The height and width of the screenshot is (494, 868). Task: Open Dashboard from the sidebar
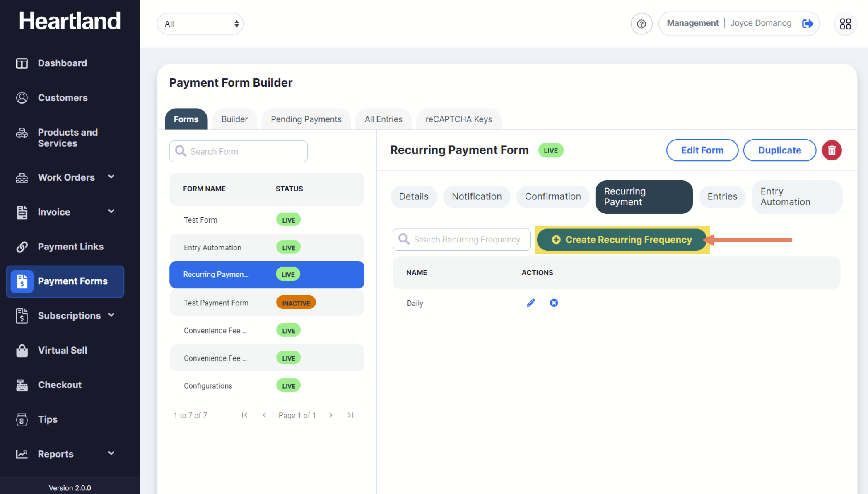[62, 63]
